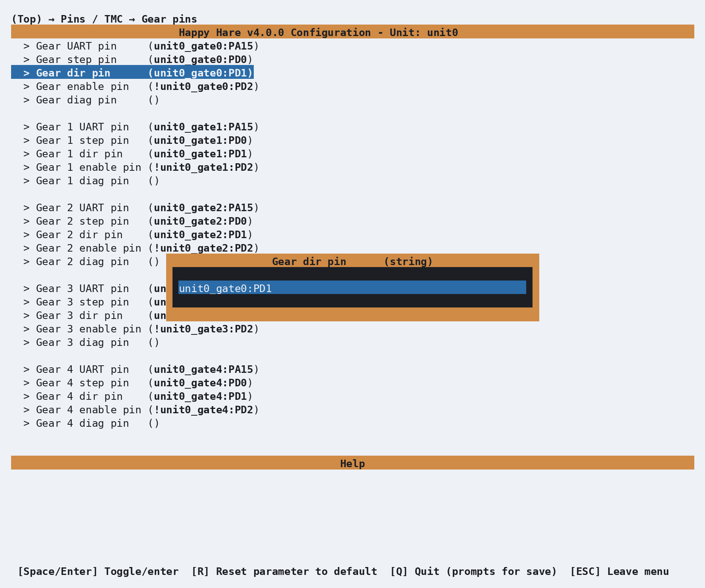
Task: Click the unit0_gate1:PD1 value
Action: [x=200, y=154]
